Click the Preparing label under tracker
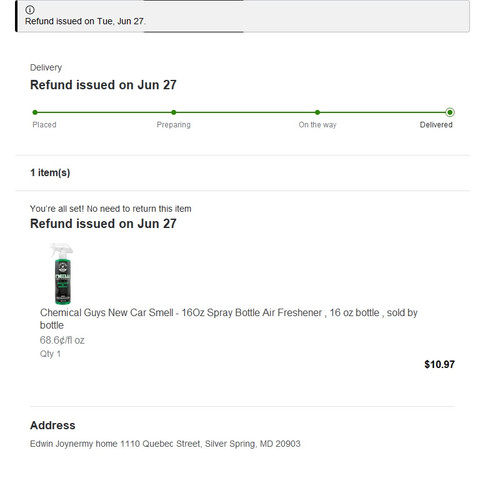This screenshot has width=500, height=491. (x=174, y=125)
